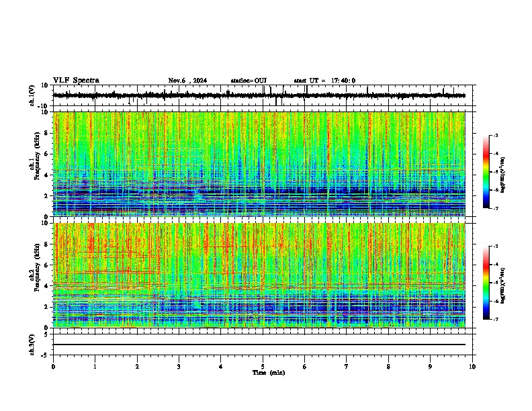Click the 'Time (min)' axis label

(x=269, y=373)
